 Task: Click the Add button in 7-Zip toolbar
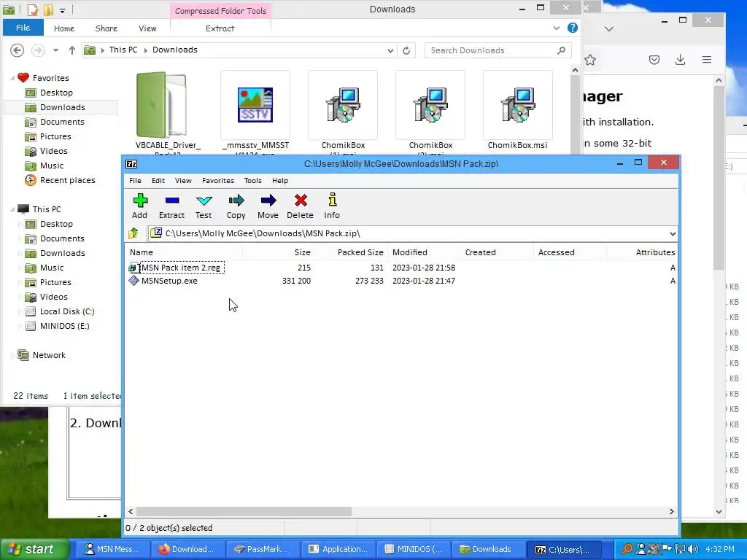coord(139,206)
